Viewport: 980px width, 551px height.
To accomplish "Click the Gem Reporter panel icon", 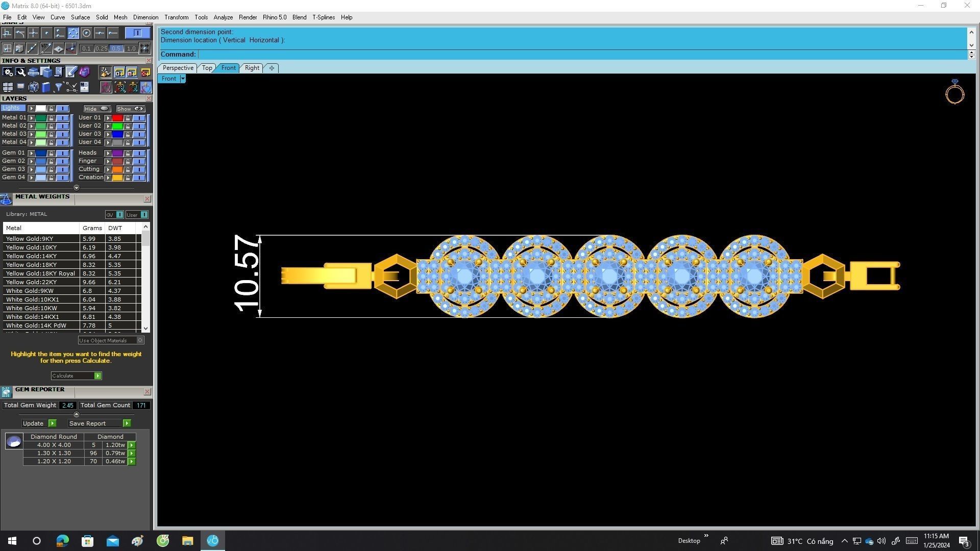I will tap(6, 392).
